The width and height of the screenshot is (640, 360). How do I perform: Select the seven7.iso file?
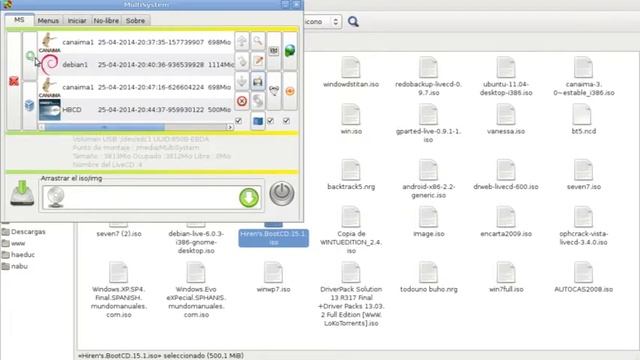click(x=584, y=175)
